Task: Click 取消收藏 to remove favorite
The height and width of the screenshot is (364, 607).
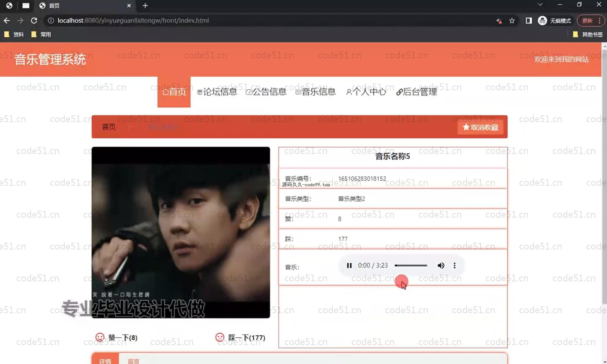Action: [480, 127]
